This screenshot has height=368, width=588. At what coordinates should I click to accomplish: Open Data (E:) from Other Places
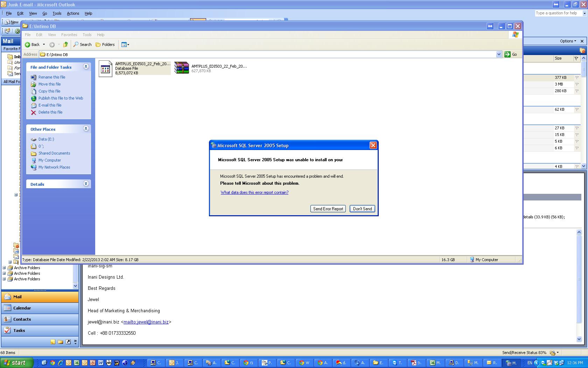[x=46, y=139]
